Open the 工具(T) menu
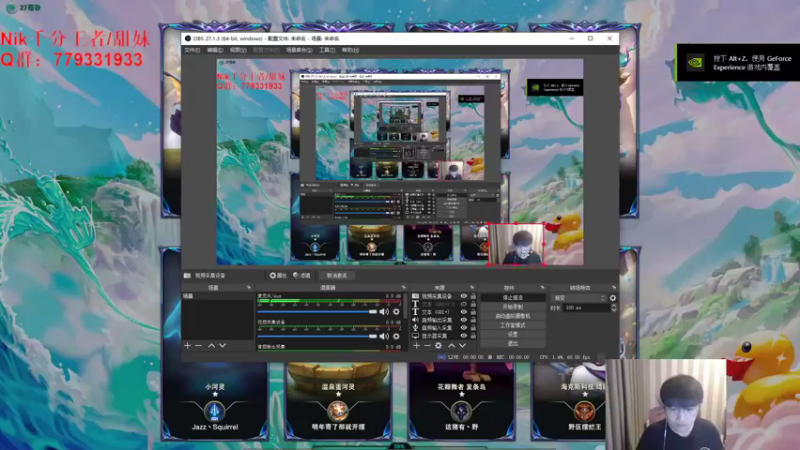This screenshot has width=800, height=450. coord(327,50)
